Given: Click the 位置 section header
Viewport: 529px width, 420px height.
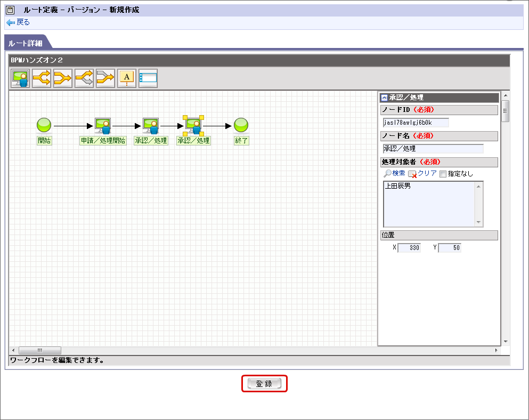Looking at the screenshot, I should tap(439, 236).
